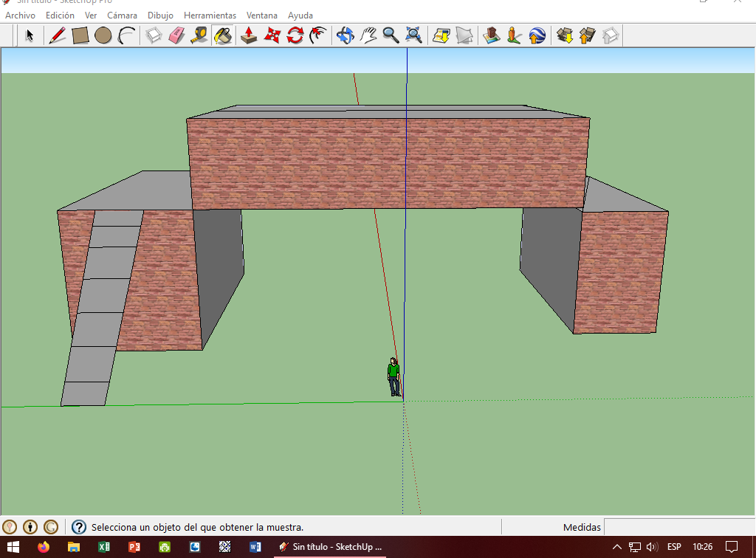Image resolution: width=756 pixels, height=558 pixels.
Task: Activate the Paint Bucket tool
Action: (x=222, y=35)
